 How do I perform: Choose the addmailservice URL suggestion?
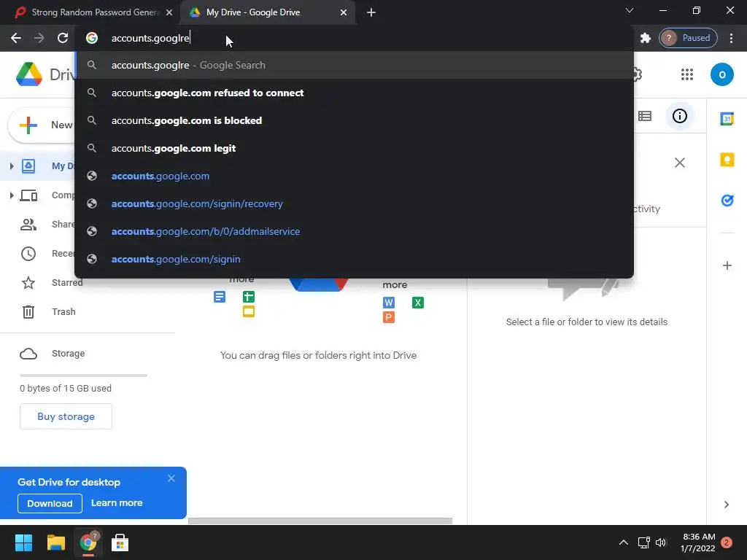point(354,231)
